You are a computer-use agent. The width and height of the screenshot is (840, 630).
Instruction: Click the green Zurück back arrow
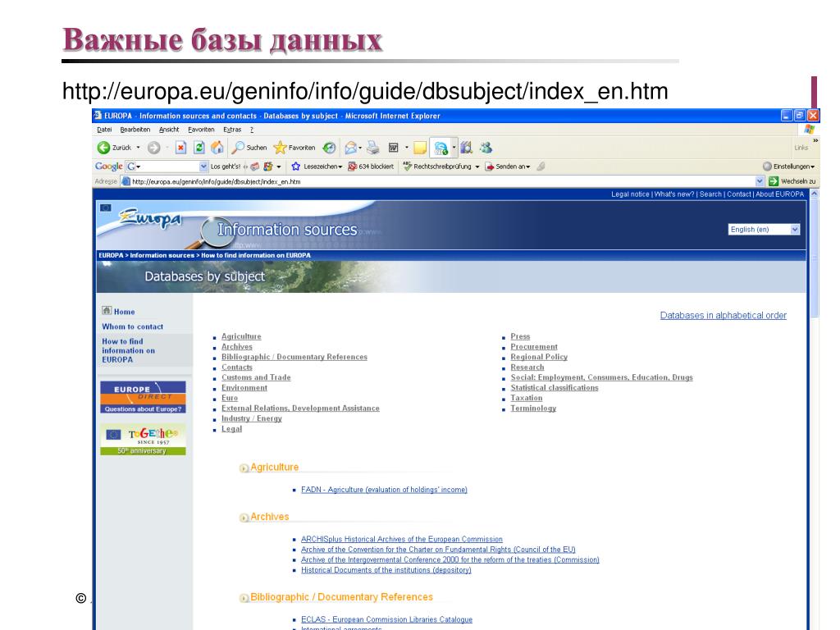click(103, 148)
